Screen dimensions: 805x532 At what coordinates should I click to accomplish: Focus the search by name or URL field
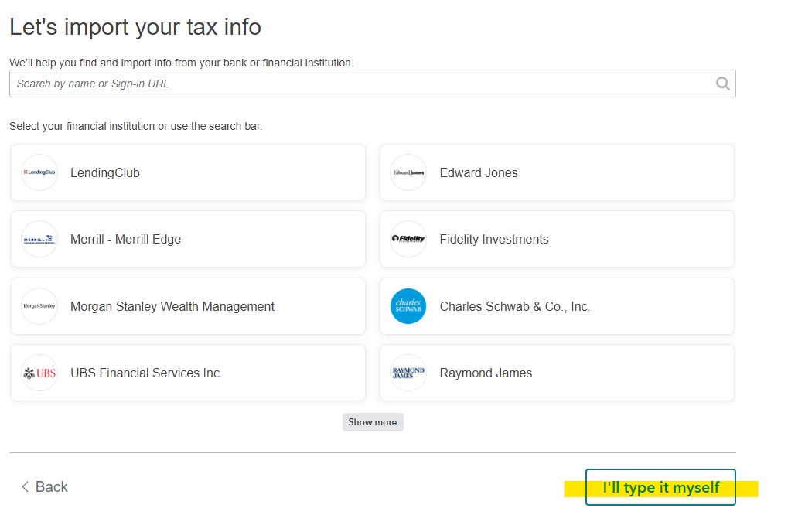372,84
